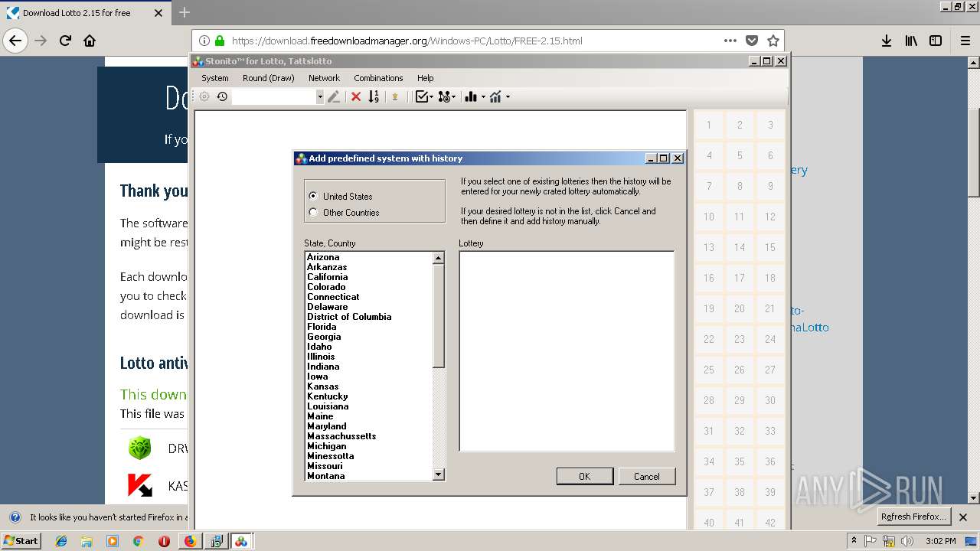Open Internet Explorer from taskbar
980x551 pixels.
pyautogui.click(x=61, y=541)
